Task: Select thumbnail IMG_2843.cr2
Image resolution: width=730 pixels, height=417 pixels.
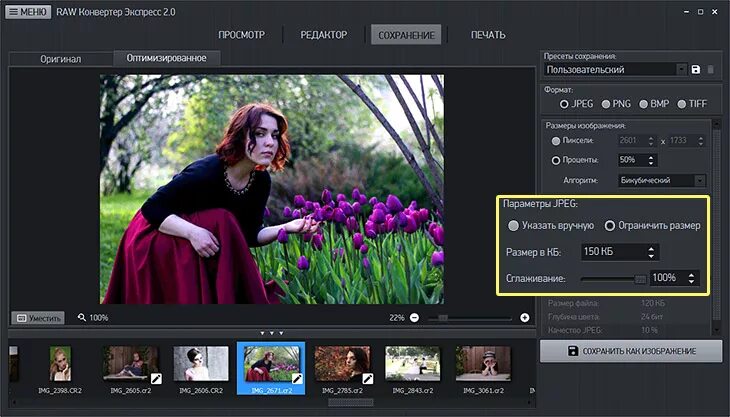Action: [412, 370]
